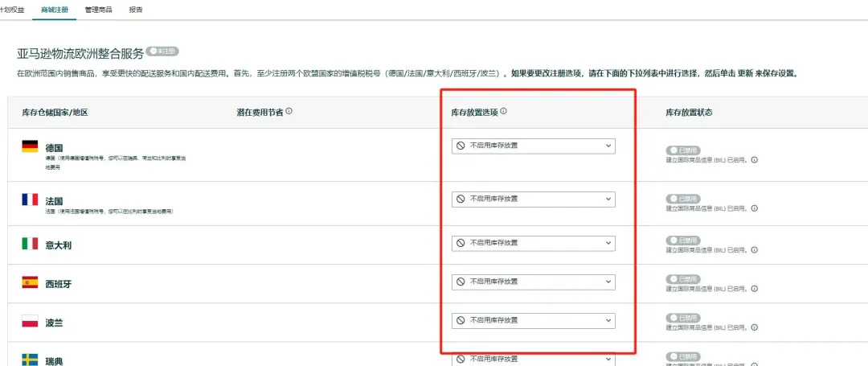This screenshot has height=366, width=868.
Task: Open the 波兰 inventory placement dropdown
Action: (x=533, y=320)
